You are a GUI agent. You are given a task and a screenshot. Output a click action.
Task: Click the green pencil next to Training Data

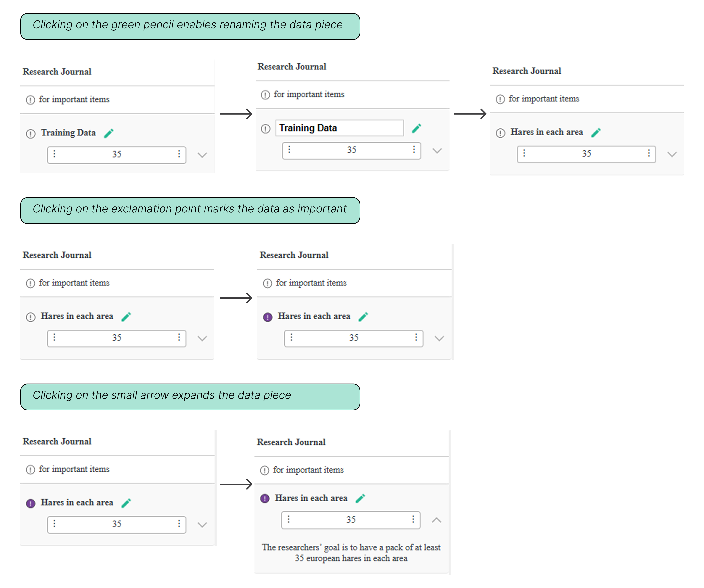tap(109, 133)
